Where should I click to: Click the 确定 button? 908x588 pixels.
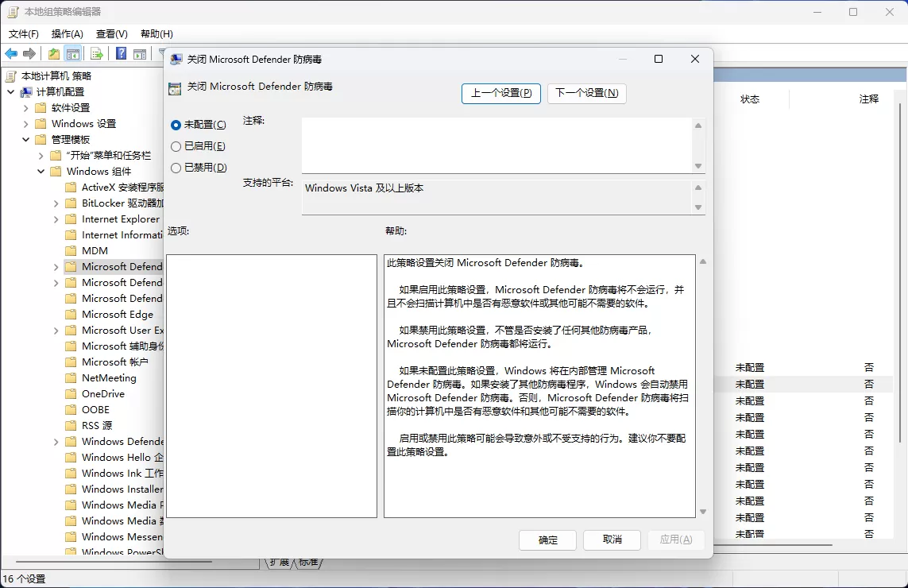tap(547, 540)
